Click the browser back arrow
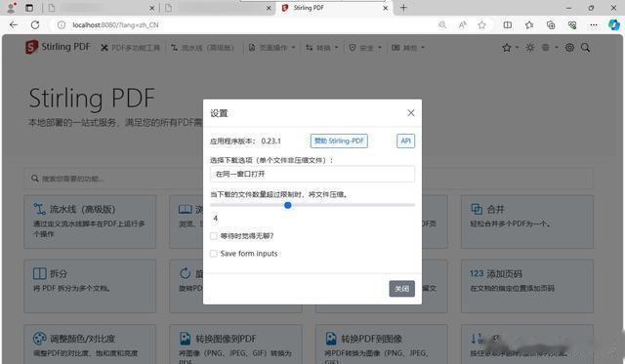 [14, 25]
